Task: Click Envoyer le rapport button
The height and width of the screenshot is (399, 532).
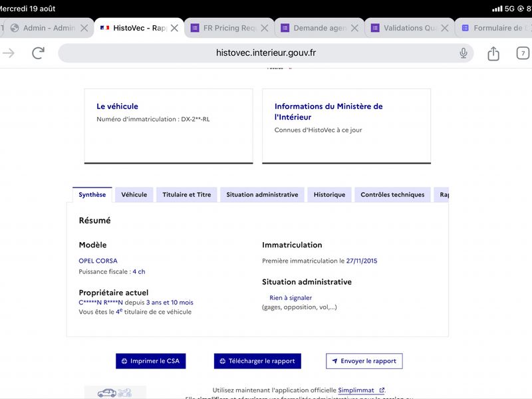Action: coord(364,361)
